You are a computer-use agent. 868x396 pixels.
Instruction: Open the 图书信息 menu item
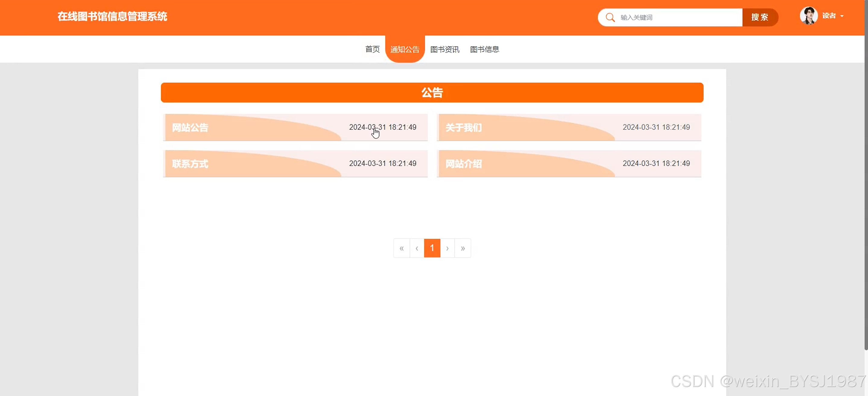point(485,49)
